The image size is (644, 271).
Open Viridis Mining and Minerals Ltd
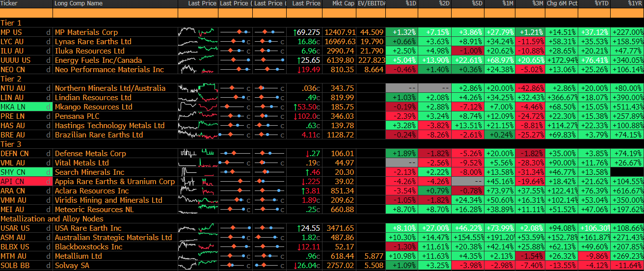tap(108, 200)
